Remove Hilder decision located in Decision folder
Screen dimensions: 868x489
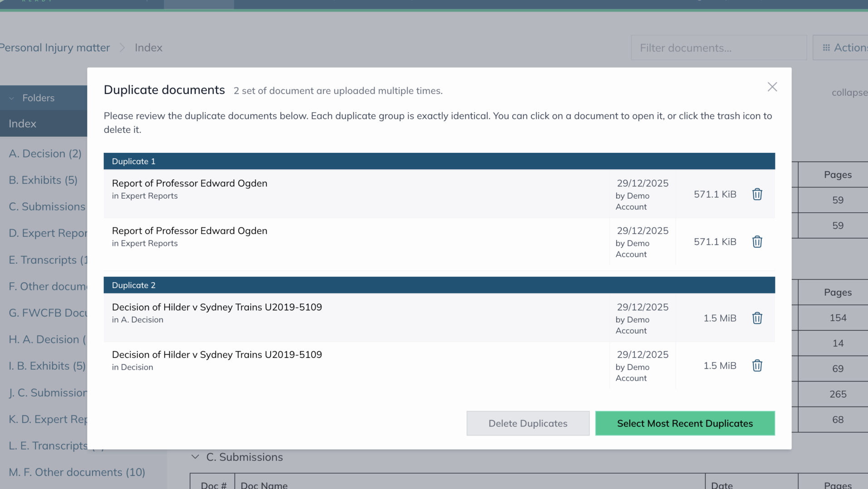[x=757, y=366]
